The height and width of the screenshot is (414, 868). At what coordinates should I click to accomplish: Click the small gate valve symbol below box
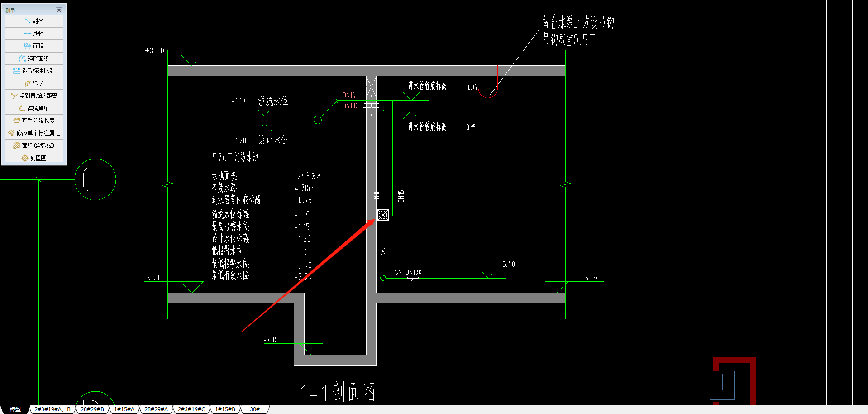pyautogui.click(x=383, y=251)
